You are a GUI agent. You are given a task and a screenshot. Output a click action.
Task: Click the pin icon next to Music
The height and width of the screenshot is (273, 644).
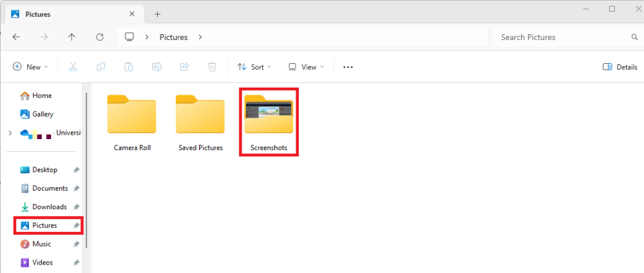click(x=76, y=244)
